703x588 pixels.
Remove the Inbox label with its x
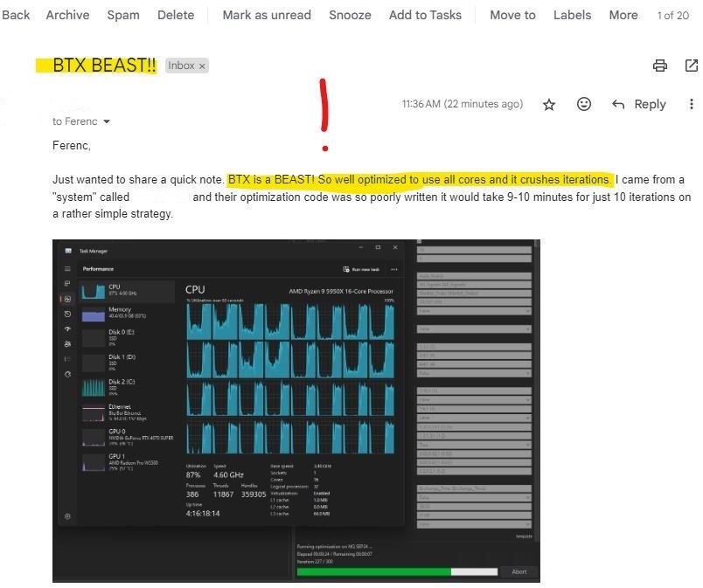point(202,66)
